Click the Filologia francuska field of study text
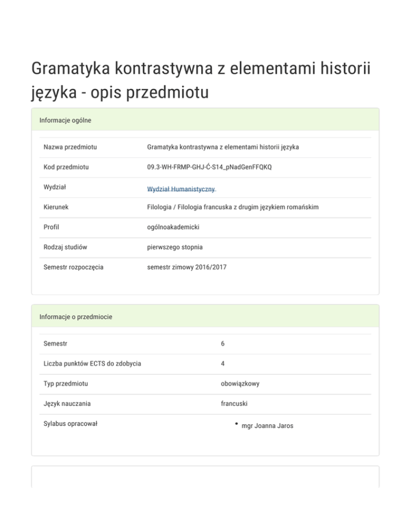 coord(233,207)
